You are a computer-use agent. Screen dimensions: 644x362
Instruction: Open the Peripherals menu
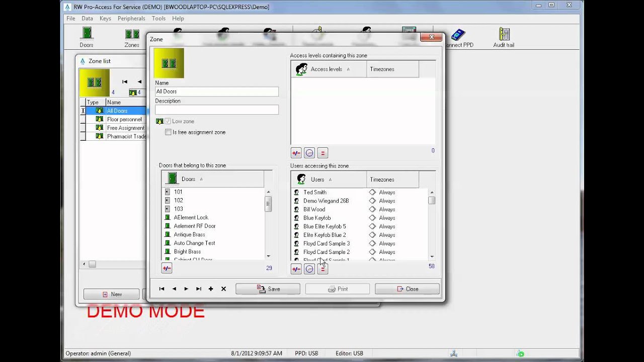pyautogui.click(x=131, y=18)
